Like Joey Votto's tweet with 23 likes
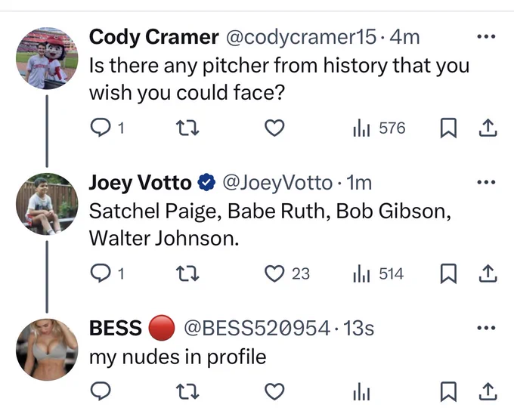 click(287, 273)
